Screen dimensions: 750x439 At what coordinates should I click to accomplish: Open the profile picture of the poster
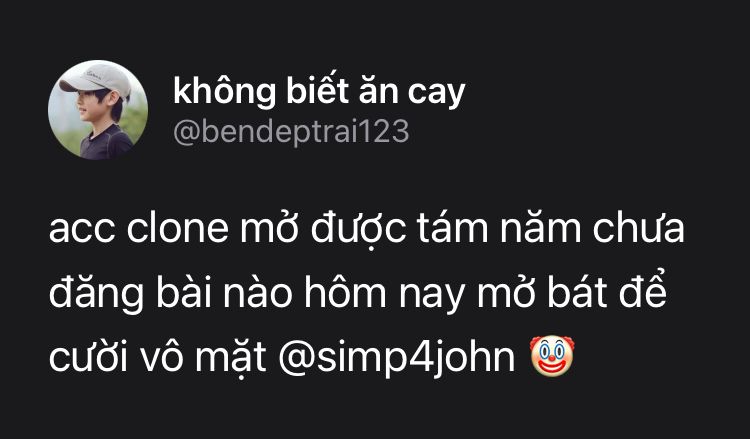[98, 110]
